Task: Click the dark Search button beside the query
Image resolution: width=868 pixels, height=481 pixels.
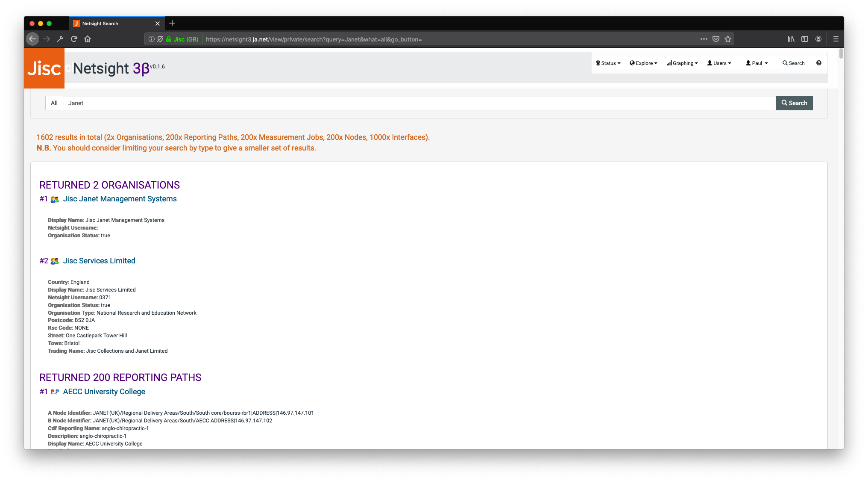Action: coord(794,103)
